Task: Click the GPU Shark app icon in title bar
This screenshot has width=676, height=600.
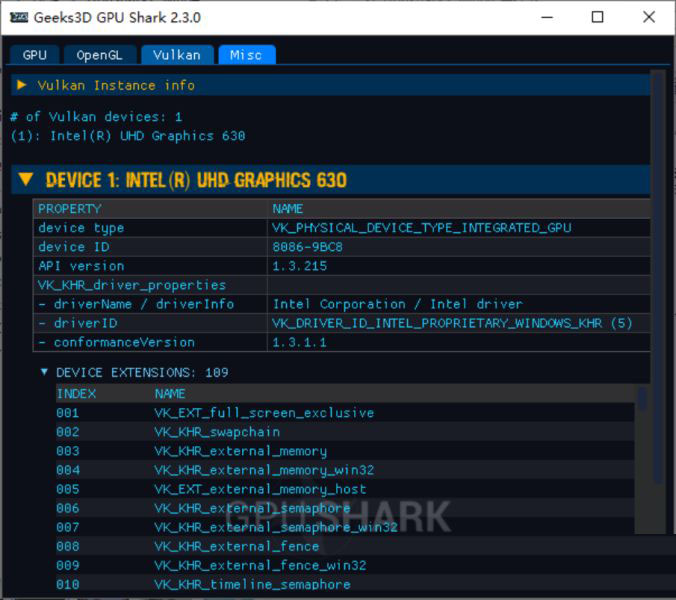Action: click(x=19, y=17)
